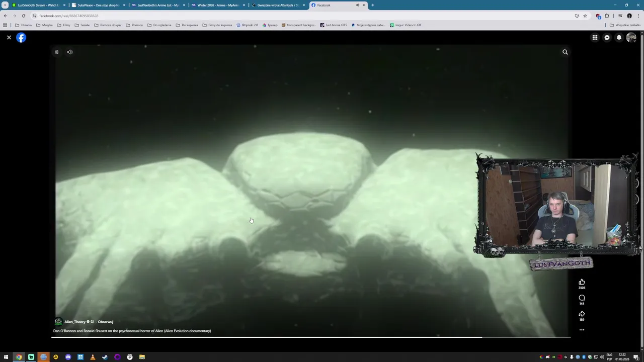The width and height of the screenshot is (644, 362).
Task: Go to Facebook home via logo
Action: coord(21,38)
